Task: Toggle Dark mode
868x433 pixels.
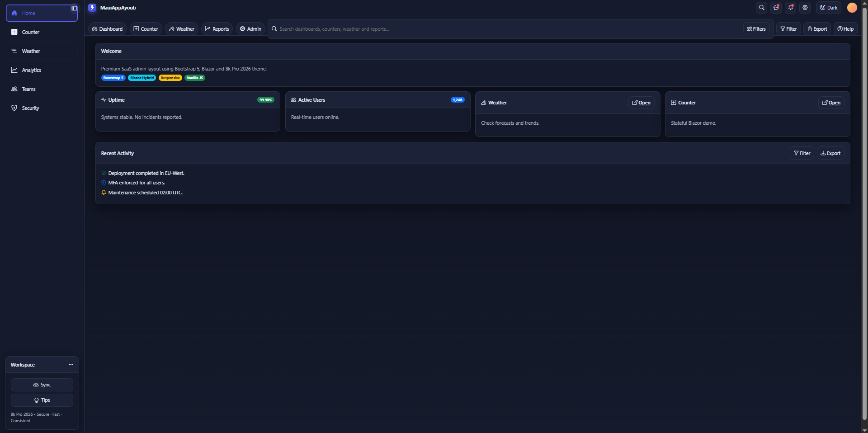Action: tap(828, 8)
